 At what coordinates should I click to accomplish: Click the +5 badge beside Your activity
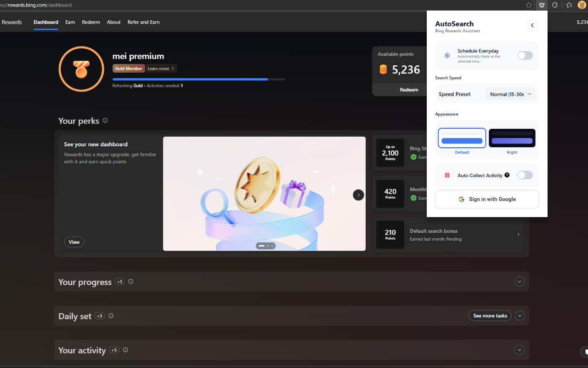click(x=114, y=350)
